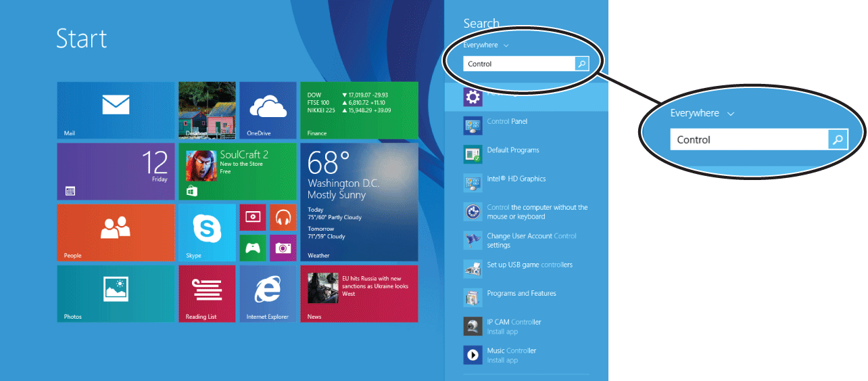Open the 'Intel® HD Graphics' result text
Viewport: 868px width, 381px height.
516,179
